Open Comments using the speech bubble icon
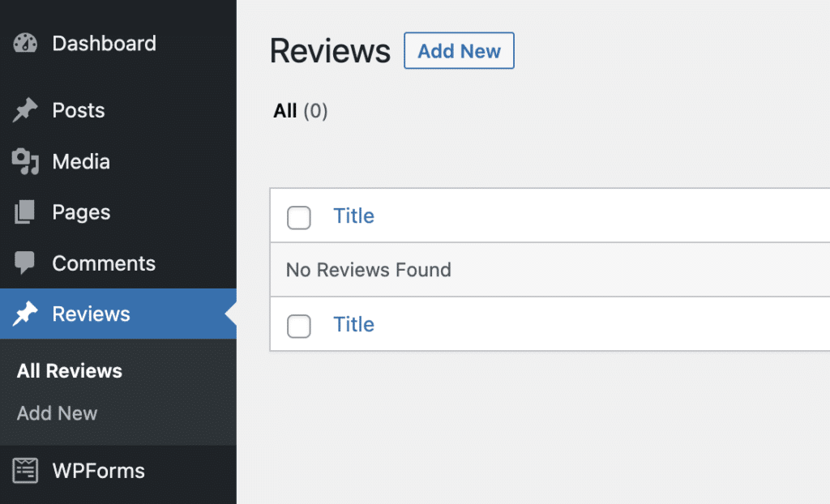 [25, 263]
